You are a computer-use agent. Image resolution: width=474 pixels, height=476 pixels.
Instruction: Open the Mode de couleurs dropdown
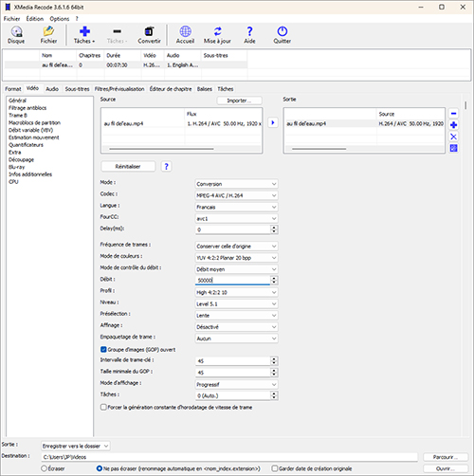[236, 258]
